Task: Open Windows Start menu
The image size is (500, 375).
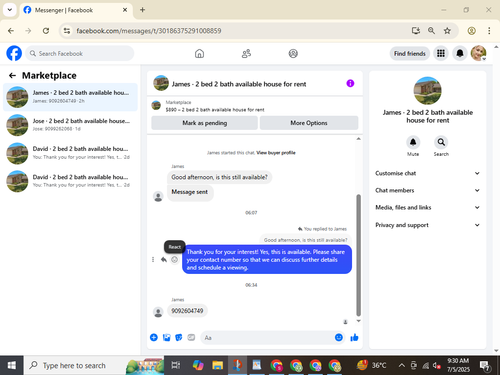Action: tap(12, 365)
